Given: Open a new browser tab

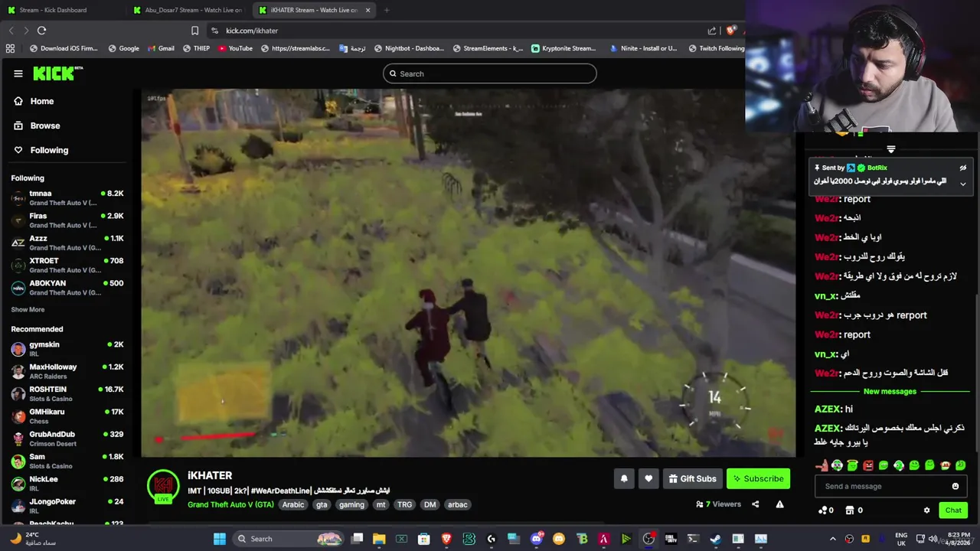Looking at the screenshot, I should point(387,10).
